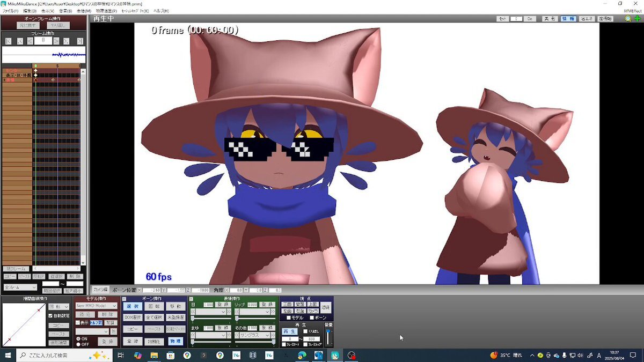Open Microsoft Edge from the taskbar

tap(302, 355)
